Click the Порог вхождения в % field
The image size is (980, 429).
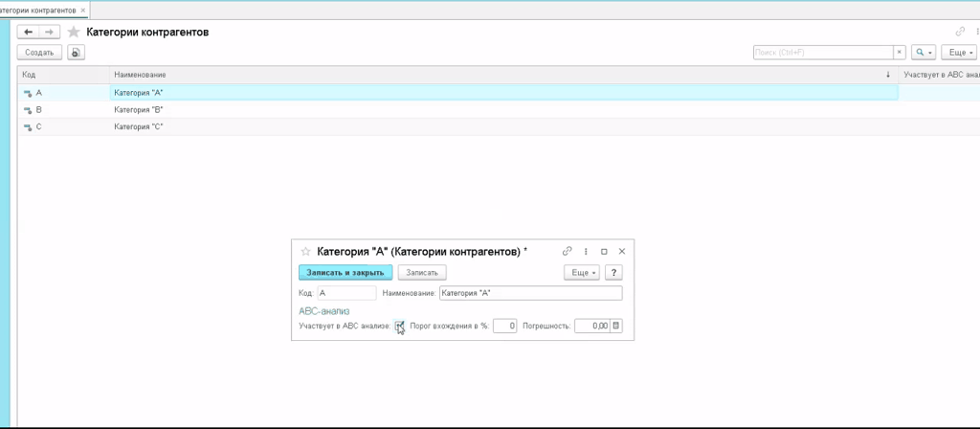[505, 326]
